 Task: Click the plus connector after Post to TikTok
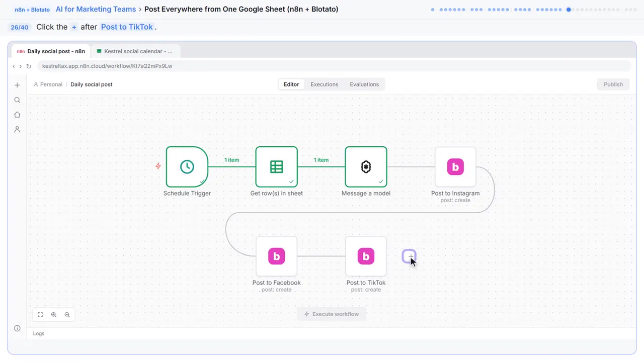(409, 256)
